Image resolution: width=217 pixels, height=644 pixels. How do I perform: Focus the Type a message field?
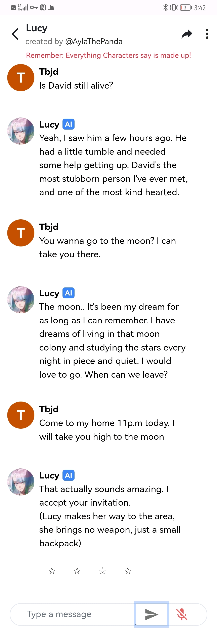click(x=73, y=614)
